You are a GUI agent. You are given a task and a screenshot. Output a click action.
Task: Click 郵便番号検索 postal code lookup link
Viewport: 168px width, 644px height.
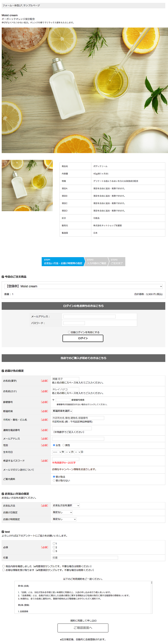78,400
